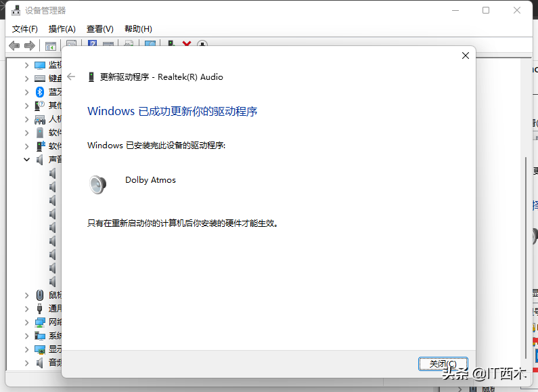Click the 关闭(C) button
538x392 pixels.
443,364
